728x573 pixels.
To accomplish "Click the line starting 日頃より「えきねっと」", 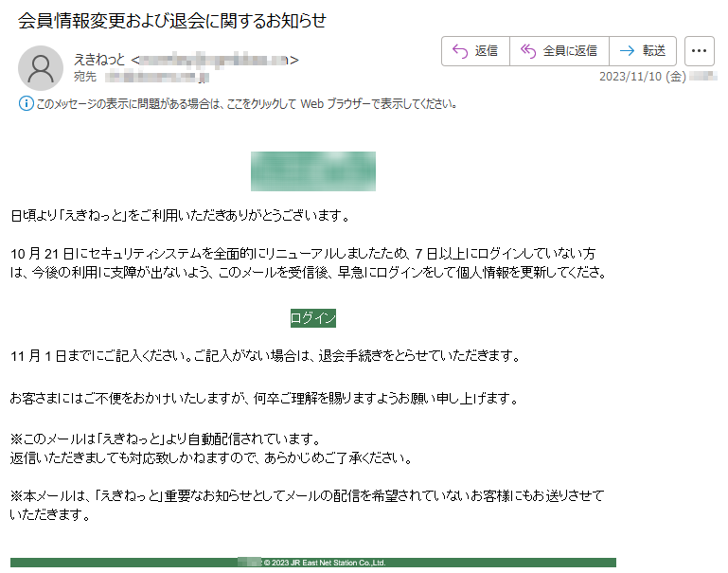I will click(180, 215).
